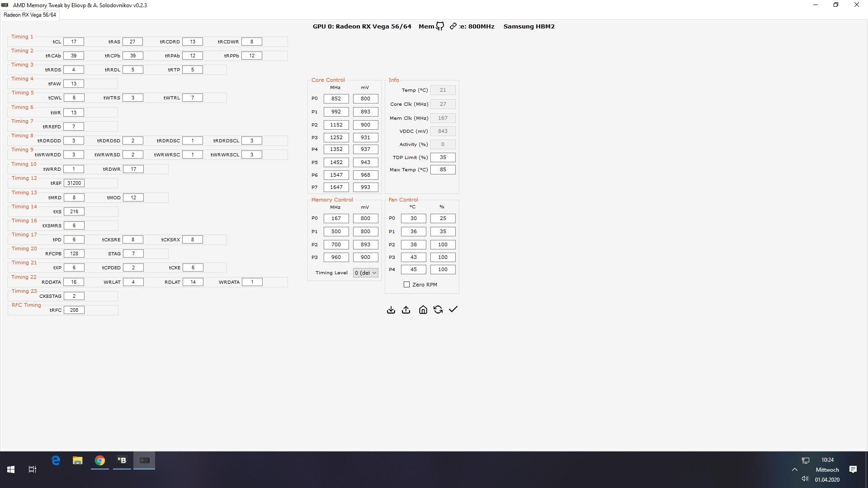Click the tRDWR value field
Screen dimensions: 868x488
click(x=133, y=169)
